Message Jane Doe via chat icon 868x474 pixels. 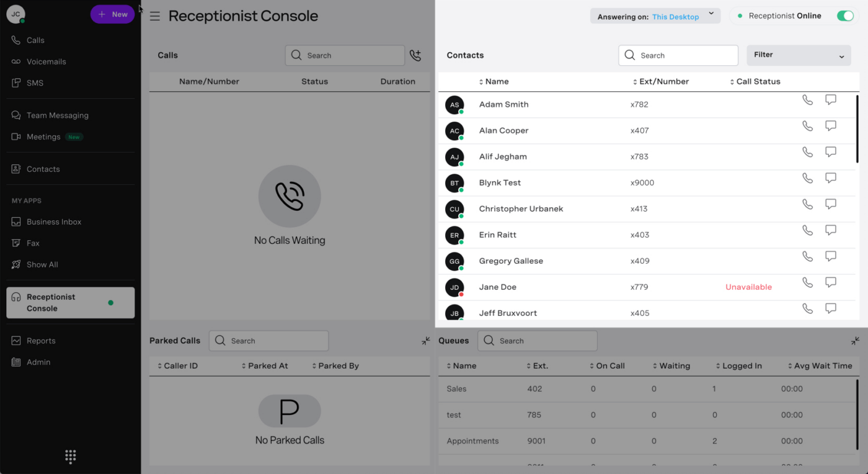[831, 282]
